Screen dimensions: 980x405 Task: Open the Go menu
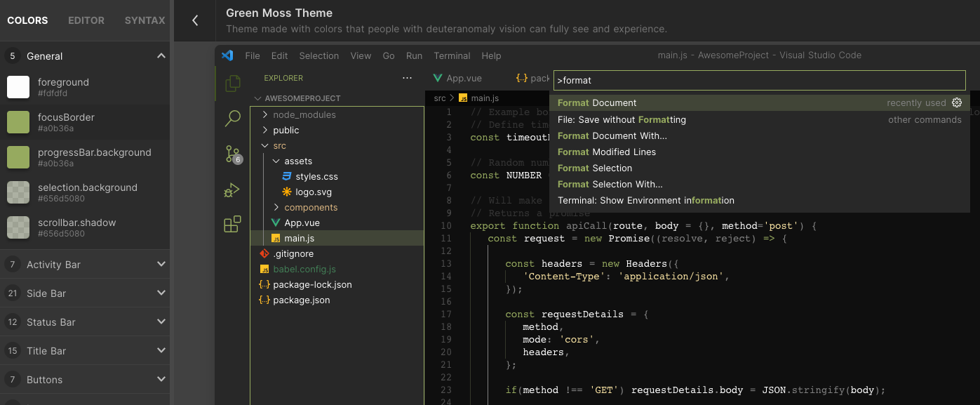point(389,55)
